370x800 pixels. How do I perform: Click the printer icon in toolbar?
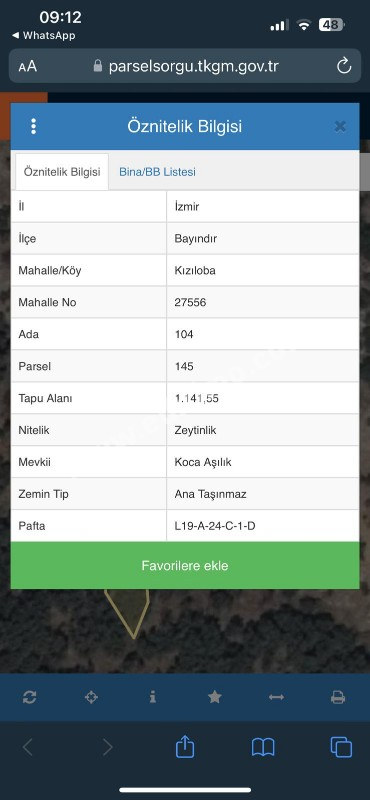point(338,697)
